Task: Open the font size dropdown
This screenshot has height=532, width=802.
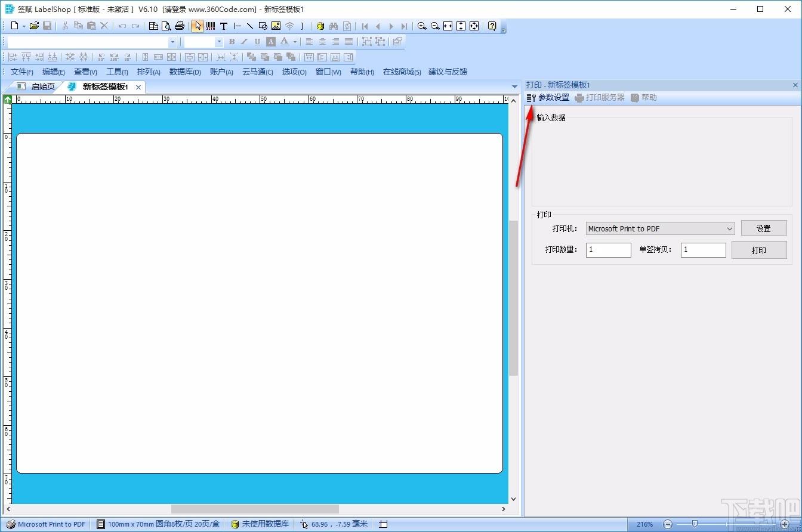Action: click(x=219, y=42)
